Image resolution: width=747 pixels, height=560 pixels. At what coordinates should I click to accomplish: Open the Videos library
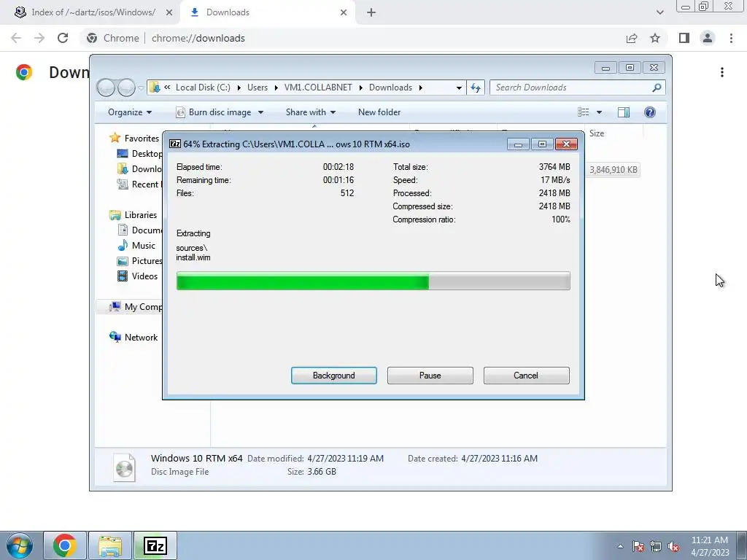pos(137,276)
